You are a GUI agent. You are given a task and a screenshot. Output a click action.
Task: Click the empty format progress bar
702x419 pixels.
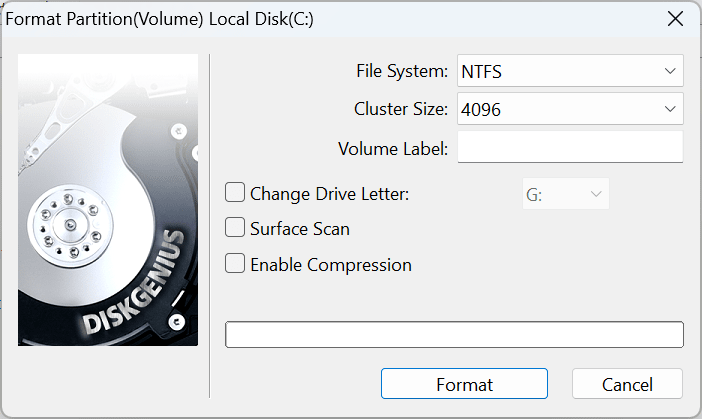(x=454, y=334)
